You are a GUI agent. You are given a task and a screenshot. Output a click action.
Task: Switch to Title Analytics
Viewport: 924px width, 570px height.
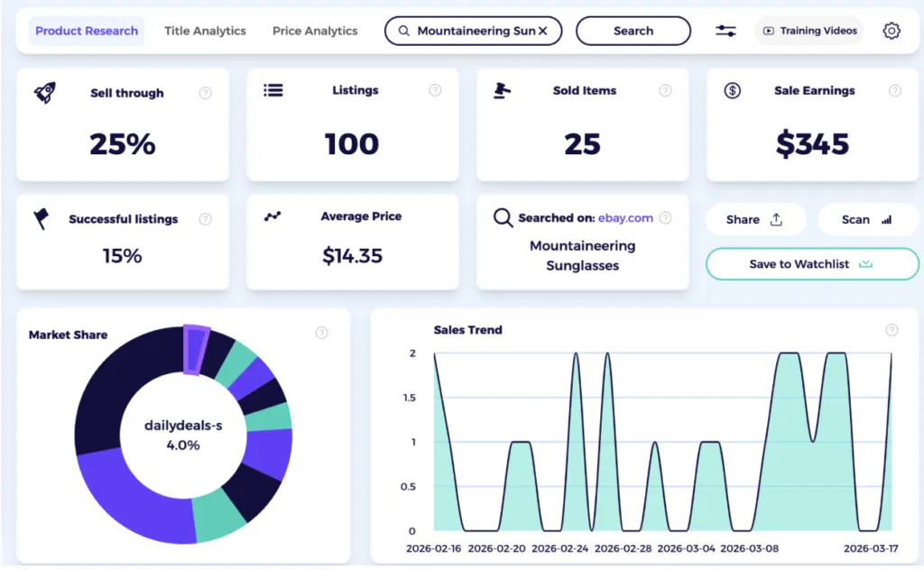205,30
